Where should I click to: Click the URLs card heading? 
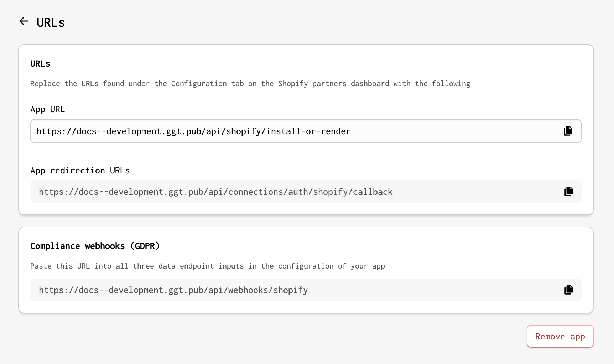40,64
